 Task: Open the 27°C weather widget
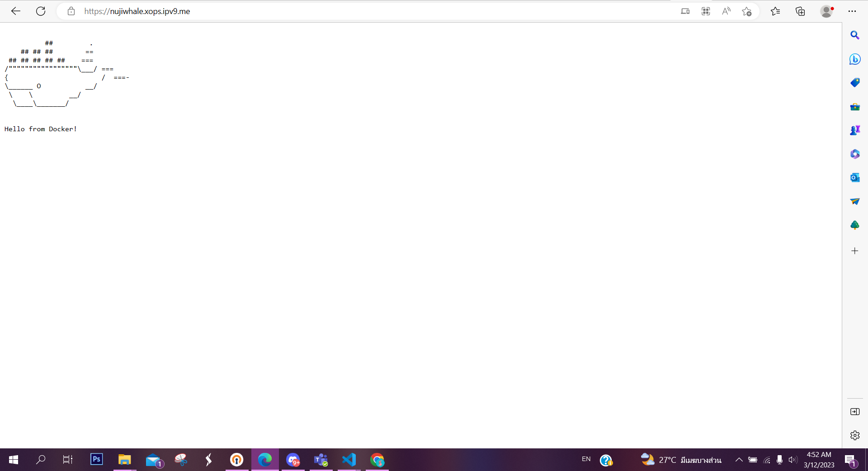pyautogui.click(x=681, y=460)
